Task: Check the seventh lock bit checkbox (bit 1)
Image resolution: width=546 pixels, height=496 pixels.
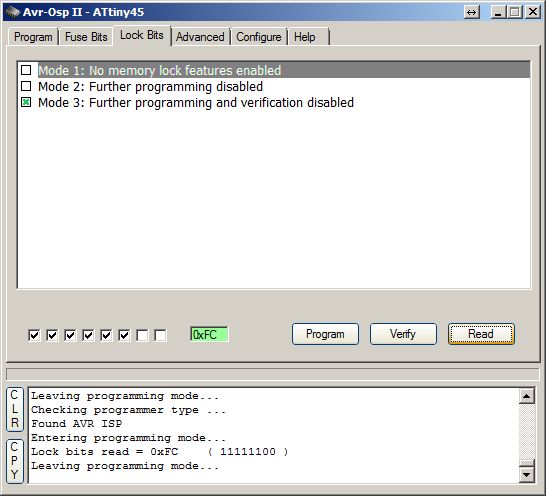Action: [142, 335]
